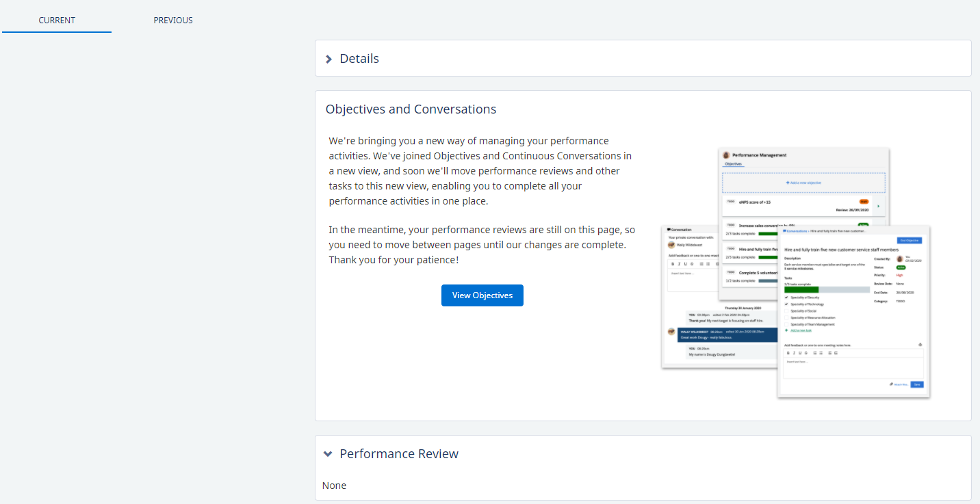Switch to the CURRENT tab
Screen dimensions: 980x504
(x=57, y=21)
